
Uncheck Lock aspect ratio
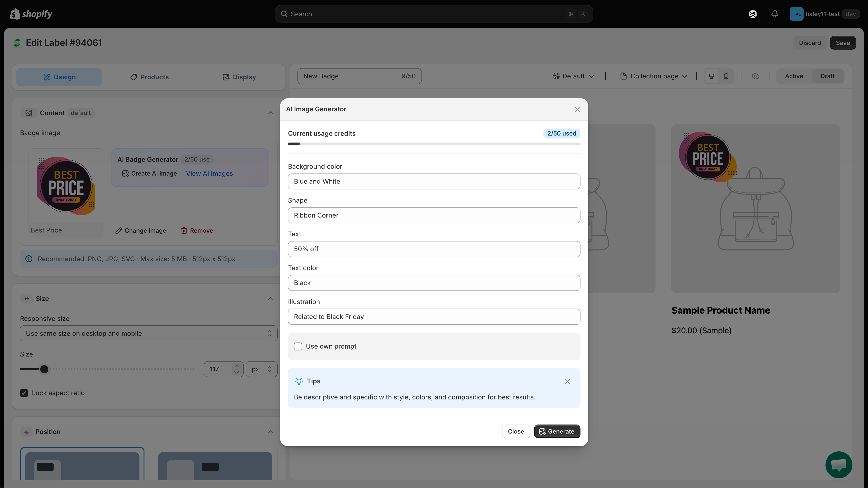tap(24, 393)
